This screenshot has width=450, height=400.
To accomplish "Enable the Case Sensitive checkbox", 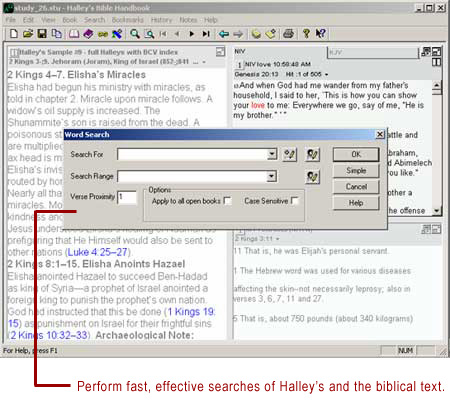I will 295,201.
